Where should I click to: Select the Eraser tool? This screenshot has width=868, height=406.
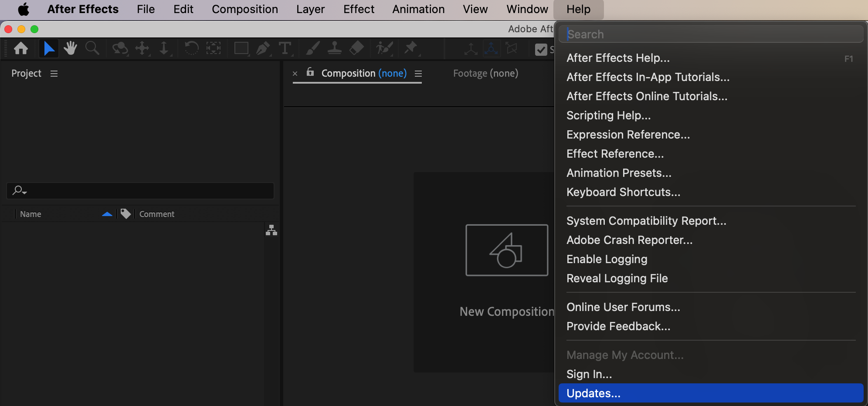pyautogui.click(x=356, y=48)
